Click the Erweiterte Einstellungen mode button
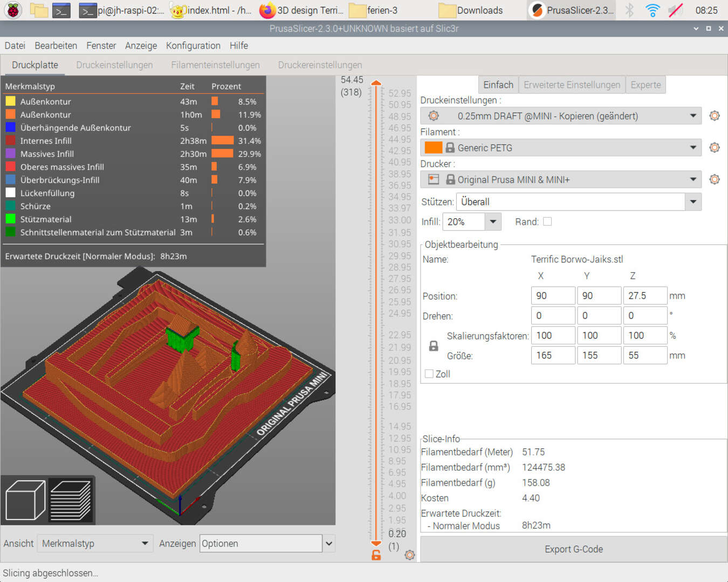728x582 pixels. (x=572, y=85)
